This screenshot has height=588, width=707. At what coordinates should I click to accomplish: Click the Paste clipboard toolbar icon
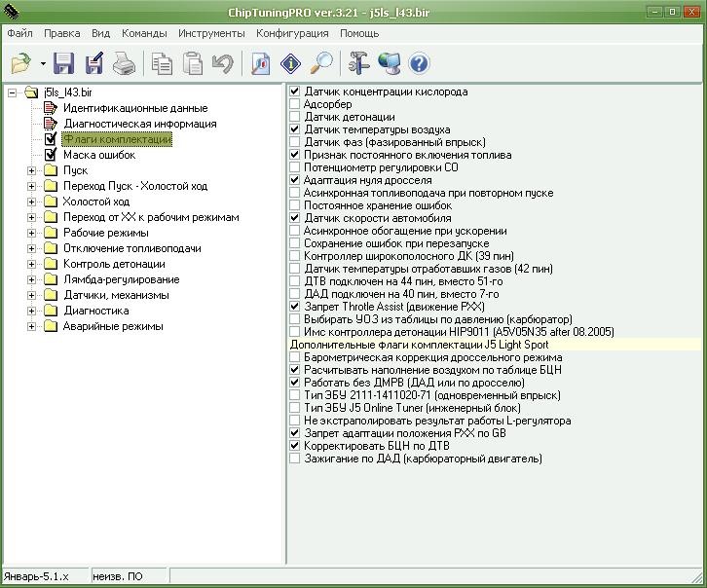pyautogui.click(x=193, y=63)
